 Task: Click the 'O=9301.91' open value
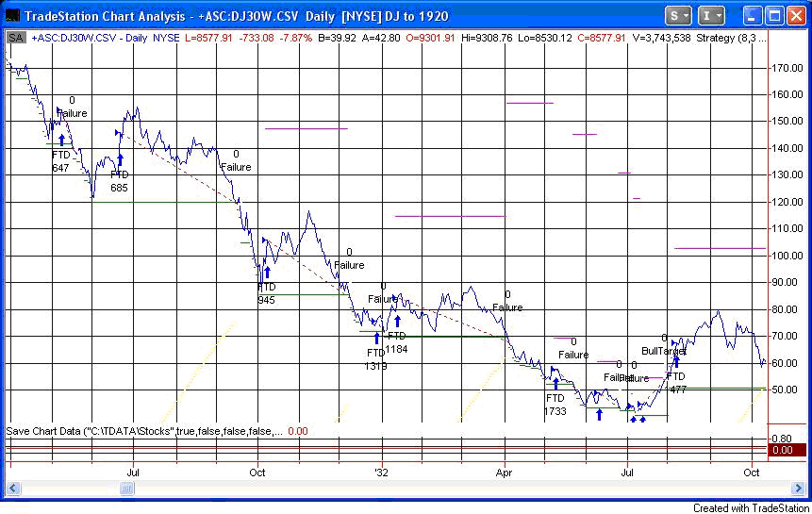pyautogui.click(x=430, y=38)
